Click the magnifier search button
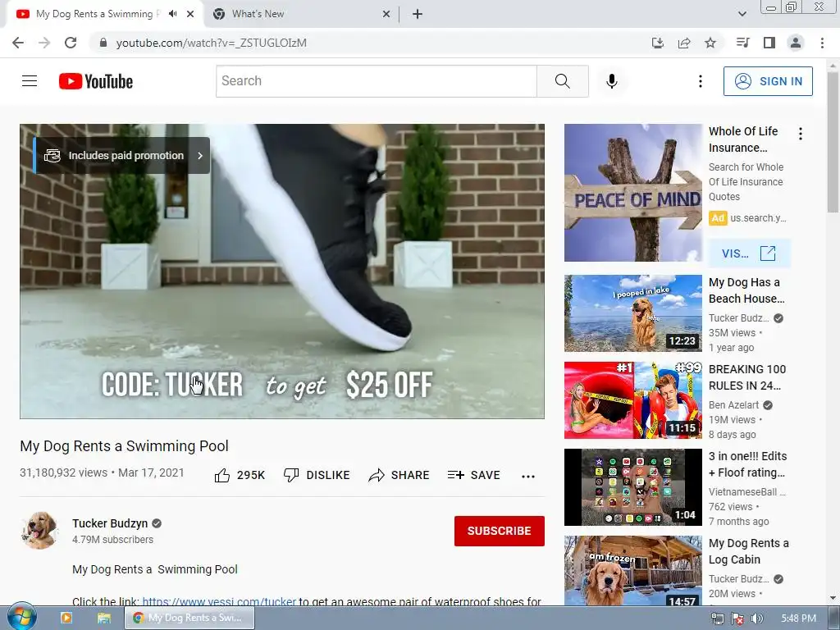Viewport: 840px width, 630px height. (x=563, y=81)
